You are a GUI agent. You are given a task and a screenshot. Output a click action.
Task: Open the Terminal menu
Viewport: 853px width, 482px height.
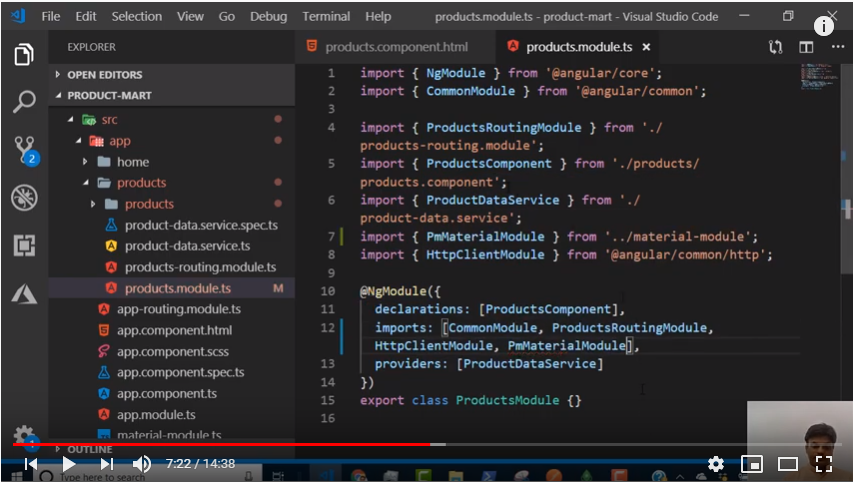point(325,17)
